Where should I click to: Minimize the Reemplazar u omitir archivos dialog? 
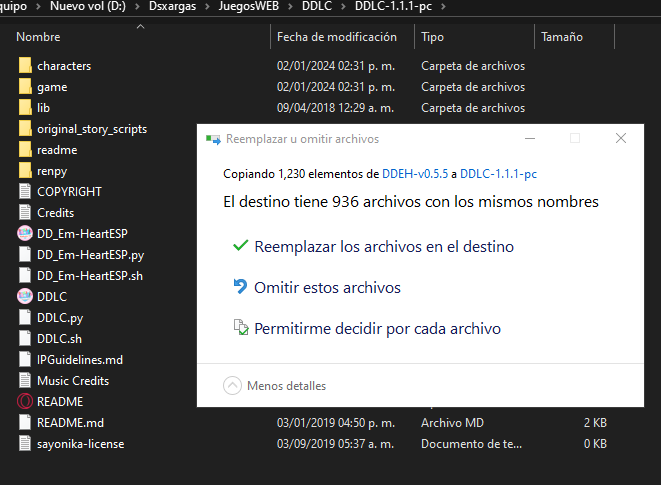530,138
